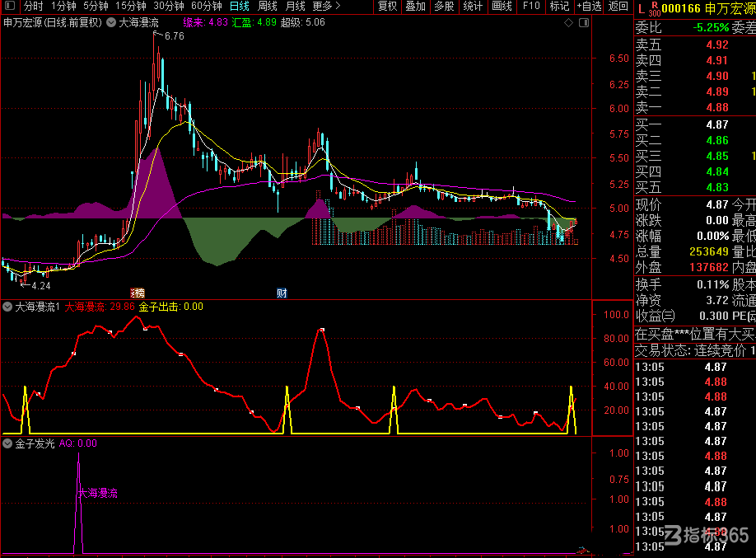Click the stock code 000166 in quote header
The height and width of the screenshot is (558, 756).
pos(681,9)
